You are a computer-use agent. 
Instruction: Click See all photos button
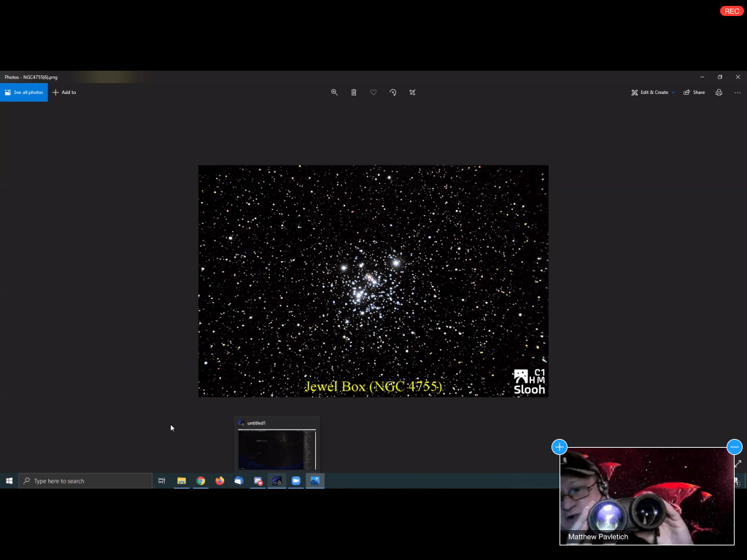coord(24,93)
